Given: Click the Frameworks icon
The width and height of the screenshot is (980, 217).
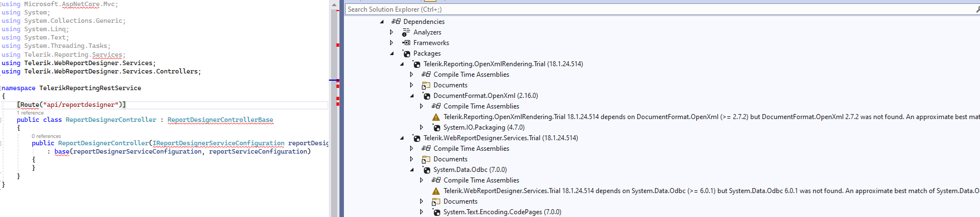Looking at the screenshot, I should (x=406, y=43).
